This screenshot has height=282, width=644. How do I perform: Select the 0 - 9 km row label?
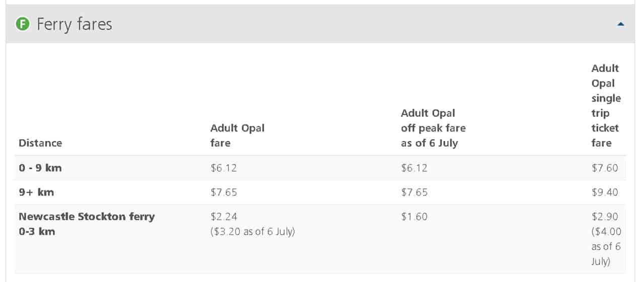click(40, 168)
